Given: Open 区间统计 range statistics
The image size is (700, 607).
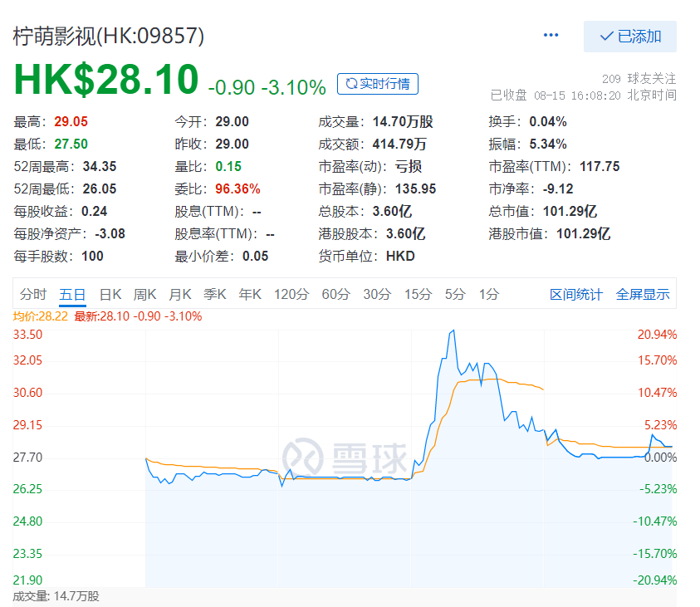Looking at the screenshot, I should 576,294.
